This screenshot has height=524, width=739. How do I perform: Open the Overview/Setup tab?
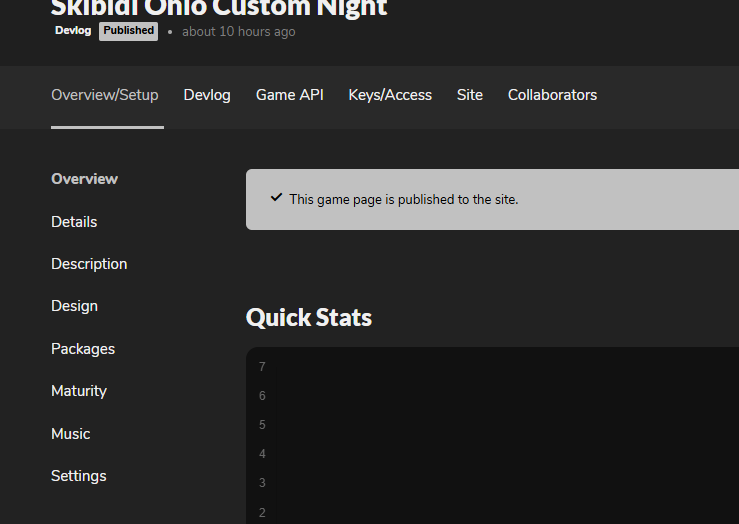pyautogui.click(x=105, y=95)
